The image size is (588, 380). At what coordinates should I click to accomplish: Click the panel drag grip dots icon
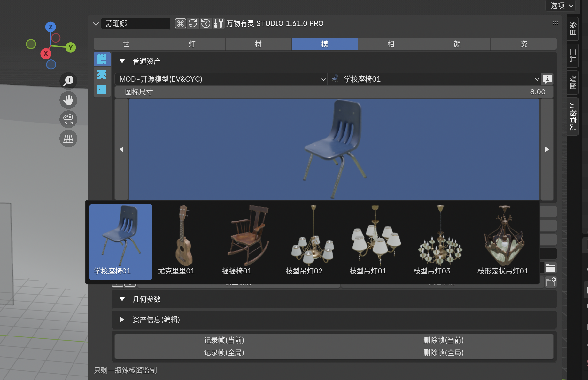click(x=555, y=23)
